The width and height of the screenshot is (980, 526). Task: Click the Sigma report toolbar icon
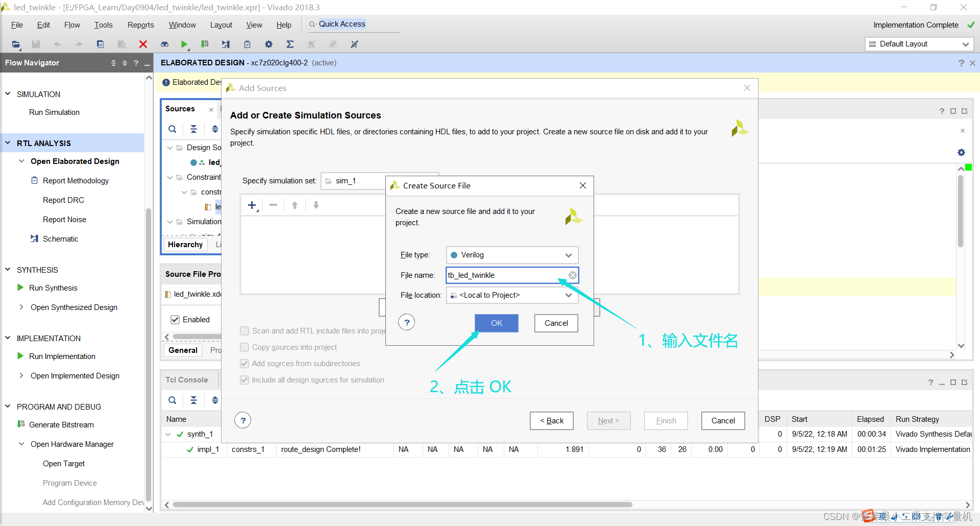290,44
